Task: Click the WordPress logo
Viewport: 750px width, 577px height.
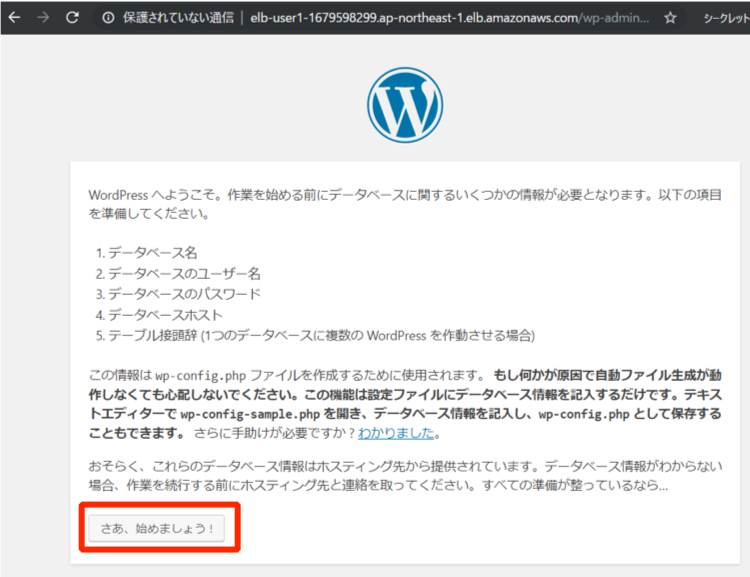Action: point(405,105)
